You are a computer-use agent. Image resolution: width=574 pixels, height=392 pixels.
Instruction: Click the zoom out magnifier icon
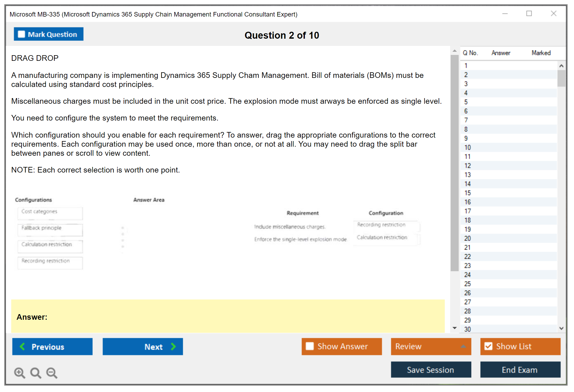pyautogui.click(x=52, y=373)
